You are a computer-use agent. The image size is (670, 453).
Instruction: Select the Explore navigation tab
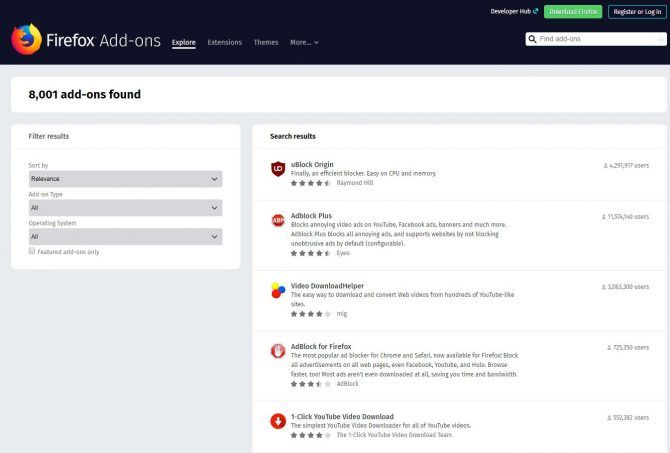183,43
